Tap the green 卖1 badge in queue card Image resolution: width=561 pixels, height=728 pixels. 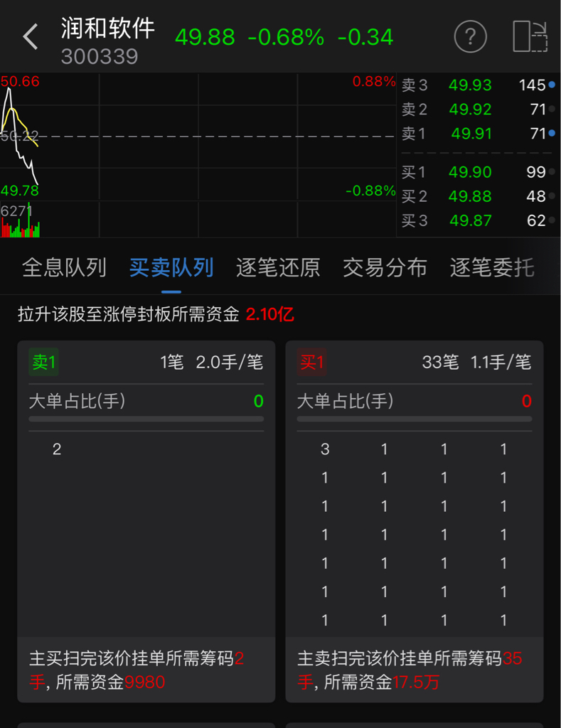[43, 362]
